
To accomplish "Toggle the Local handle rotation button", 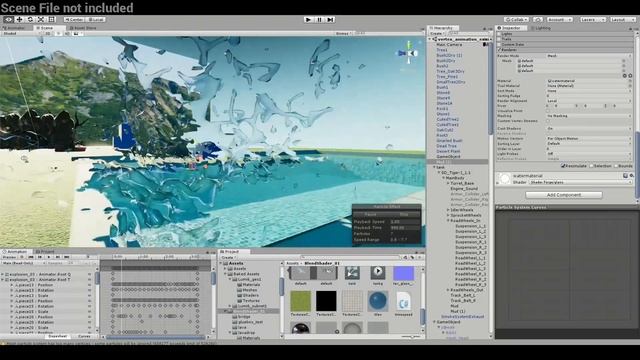I will pos(96,19).
